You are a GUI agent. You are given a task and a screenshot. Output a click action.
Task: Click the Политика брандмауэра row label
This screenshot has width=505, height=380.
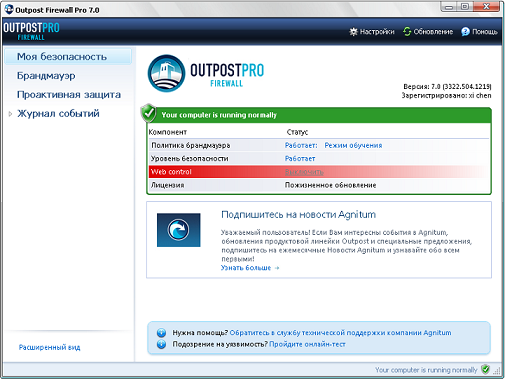[191, 145]
